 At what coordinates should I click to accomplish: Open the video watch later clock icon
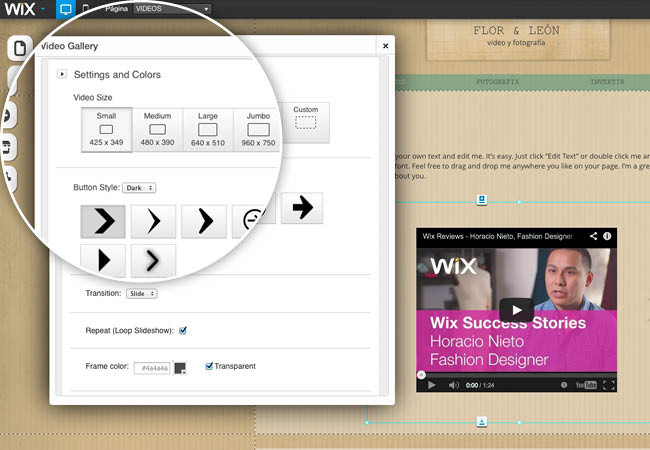(564, 385)
